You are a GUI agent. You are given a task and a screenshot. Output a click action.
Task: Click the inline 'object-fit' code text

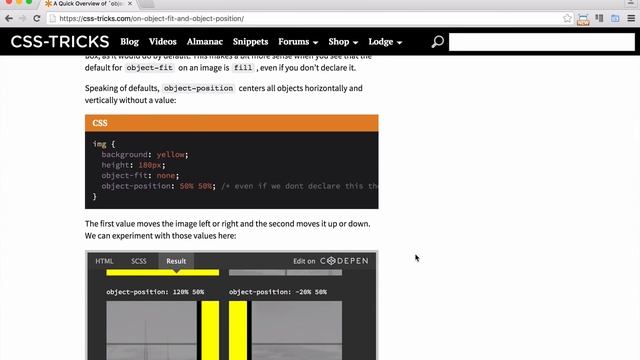(x=149, y=68)
